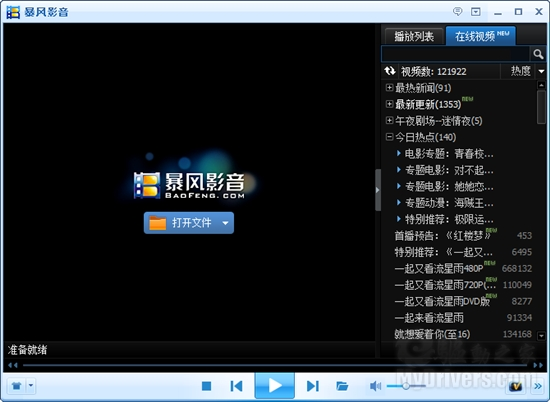Viewport: 550px width, 402px height.
Task: Select the 在线视频 tab
Action: pos(481,36)
